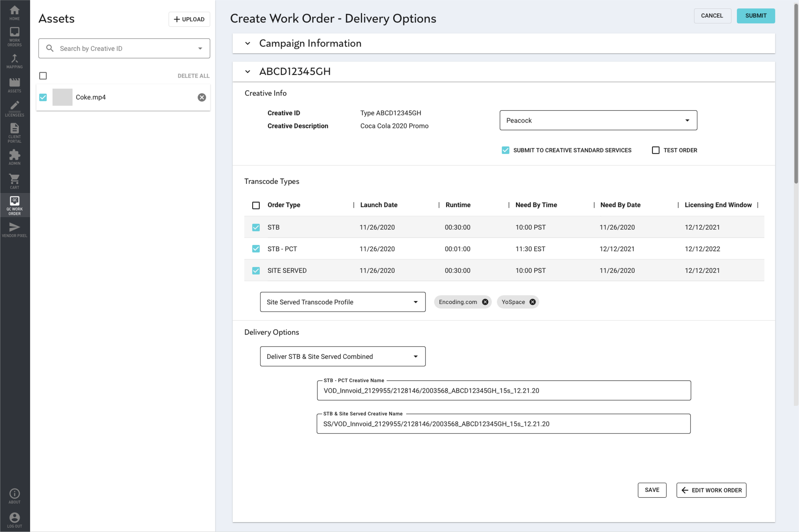The width and height of the screenshot is (799, 532).
Task: Remove the YoSpace chip
Action: (532, 302)
